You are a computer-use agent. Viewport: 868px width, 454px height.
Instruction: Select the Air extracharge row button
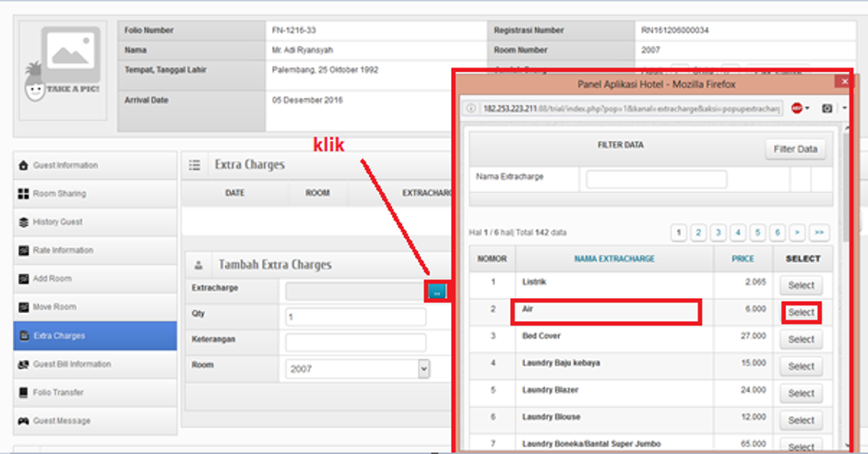tap(801, 312)
